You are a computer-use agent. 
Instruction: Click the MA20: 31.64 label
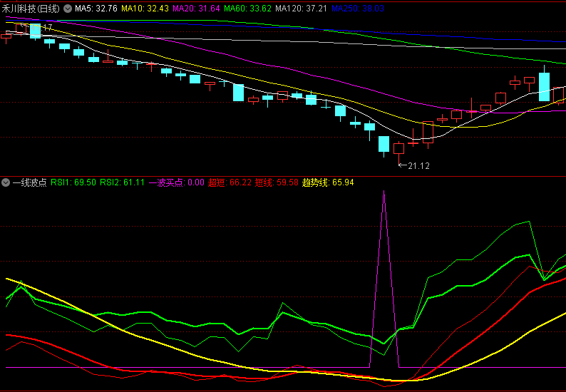pos(196,9)
